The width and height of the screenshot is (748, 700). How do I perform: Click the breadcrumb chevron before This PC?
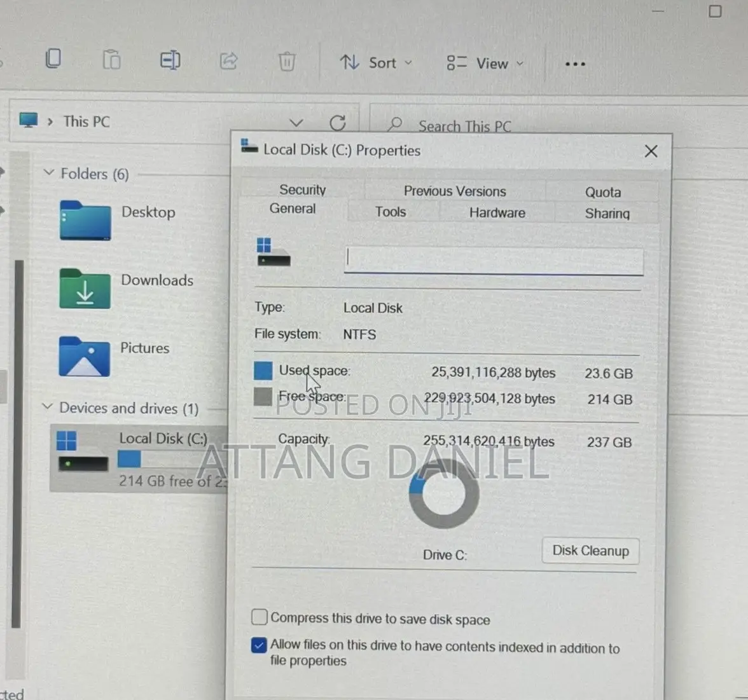point(50,121)
